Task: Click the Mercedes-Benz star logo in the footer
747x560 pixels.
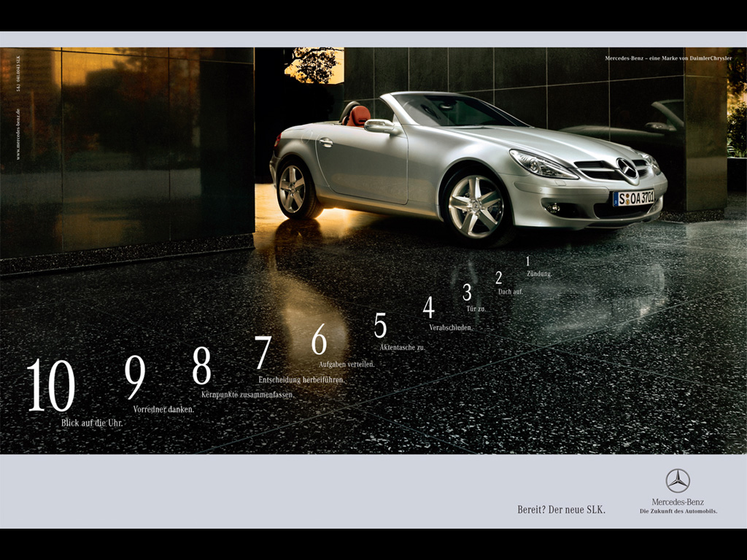Action: click(x=678, y=481)
